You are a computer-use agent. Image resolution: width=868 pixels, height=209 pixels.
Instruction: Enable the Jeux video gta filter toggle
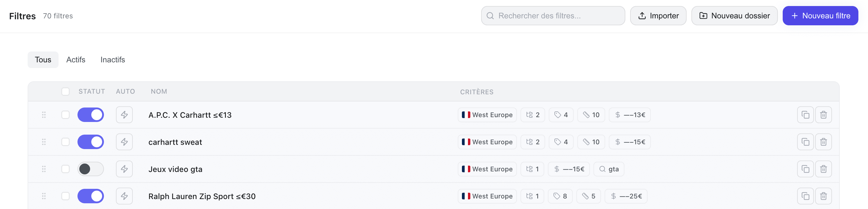91,169
